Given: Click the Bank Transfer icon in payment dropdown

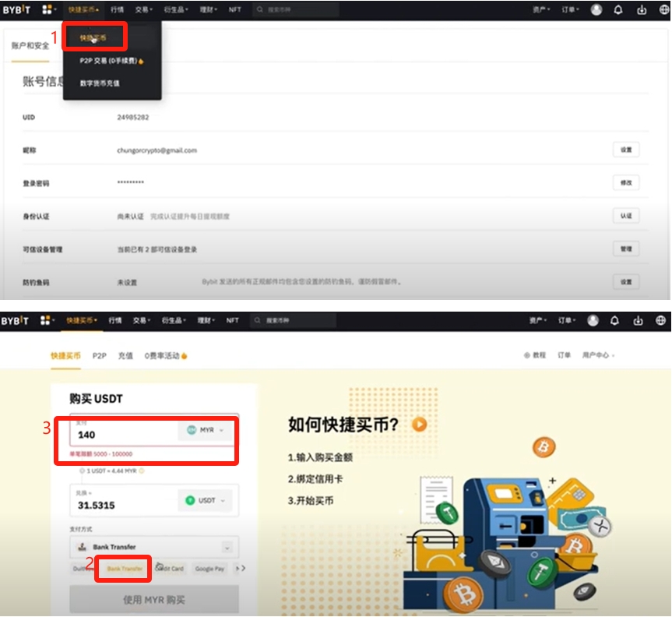Looking at the screenshot, I should (x=82, y=547).
